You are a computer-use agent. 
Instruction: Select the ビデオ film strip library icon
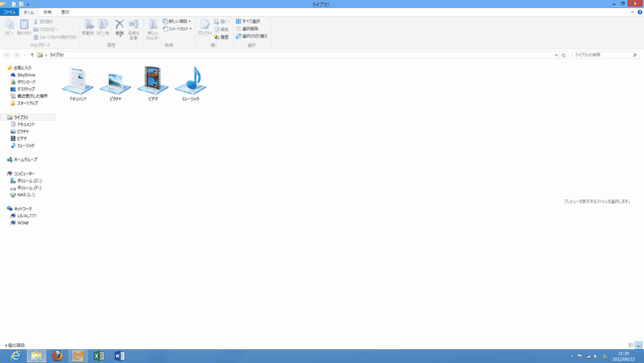tap(153, 80)
